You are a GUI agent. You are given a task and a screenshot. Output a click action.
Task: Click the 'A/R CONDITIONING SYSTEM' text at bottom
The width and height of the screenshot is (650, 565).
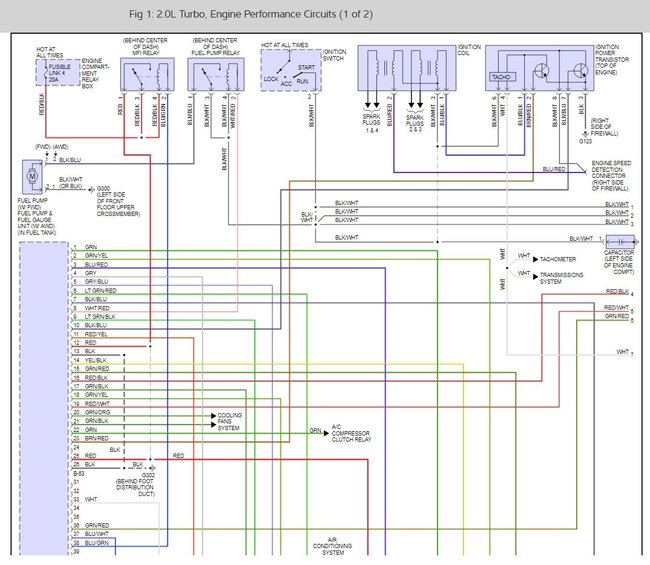332,546
